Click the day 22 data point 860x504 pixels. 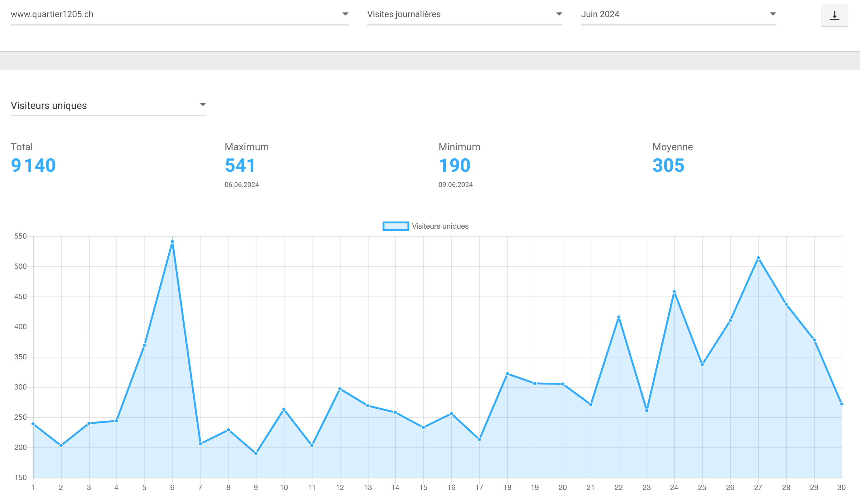coord(619,317)
